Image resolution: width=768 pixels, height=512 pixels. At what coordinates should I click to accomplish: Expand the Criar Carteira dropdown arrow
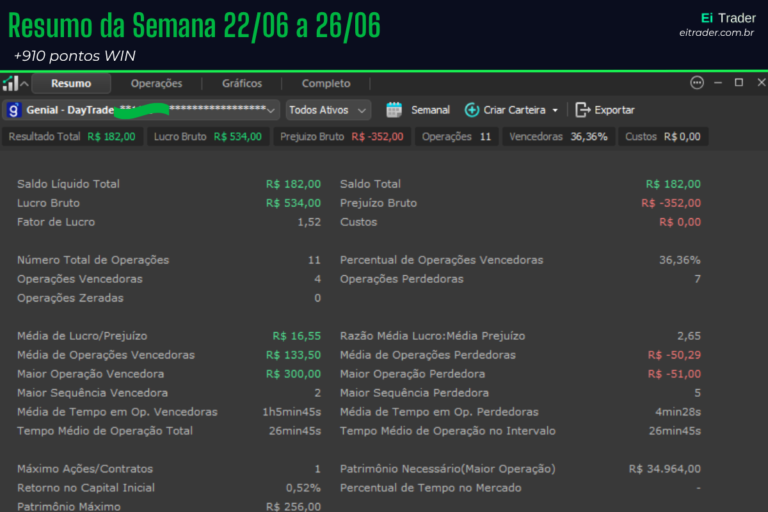[555, 110]
